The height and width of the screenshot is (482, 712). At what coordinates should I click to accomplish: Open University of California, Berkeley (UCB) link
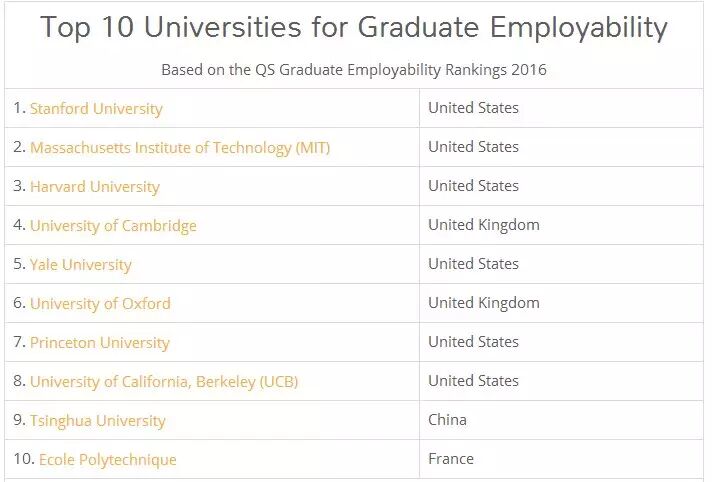(x=164, y=381)
